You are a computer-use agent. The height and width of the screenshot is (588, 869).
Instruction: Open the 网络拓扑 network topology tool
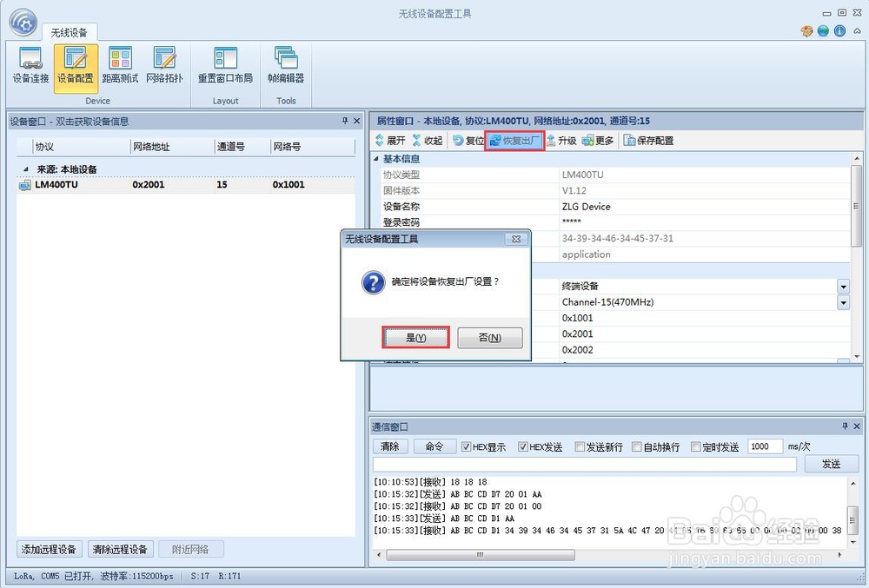click(x=164, y=66)
